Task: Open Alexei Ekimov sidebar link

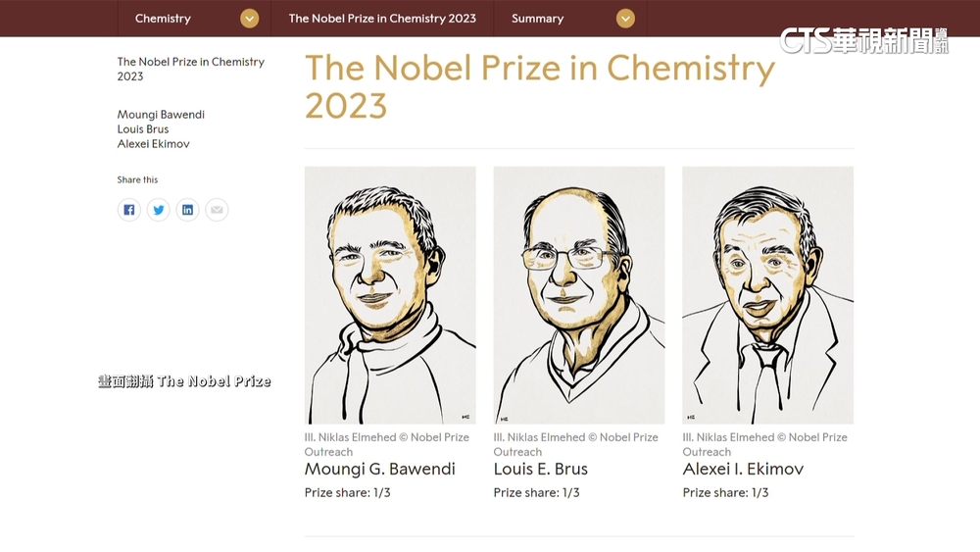Action: tap(153, 144)
